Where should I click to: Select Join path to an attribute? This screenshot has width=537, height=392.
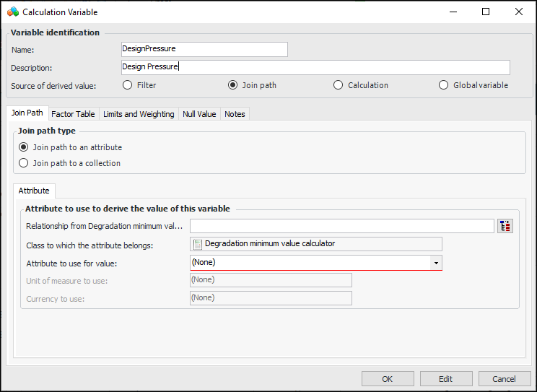pyautogui.click(x=24, y=147)
